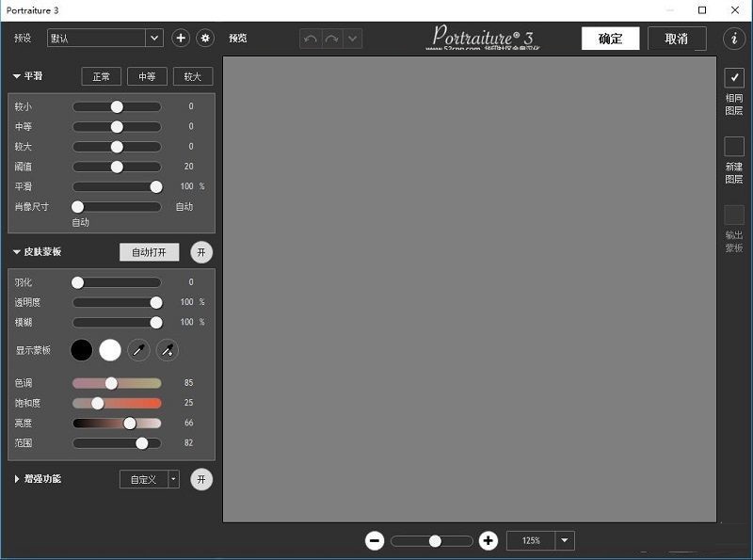753x560 pixels.
Task: Click the 确定 button
Action: (x=610, y=39)
